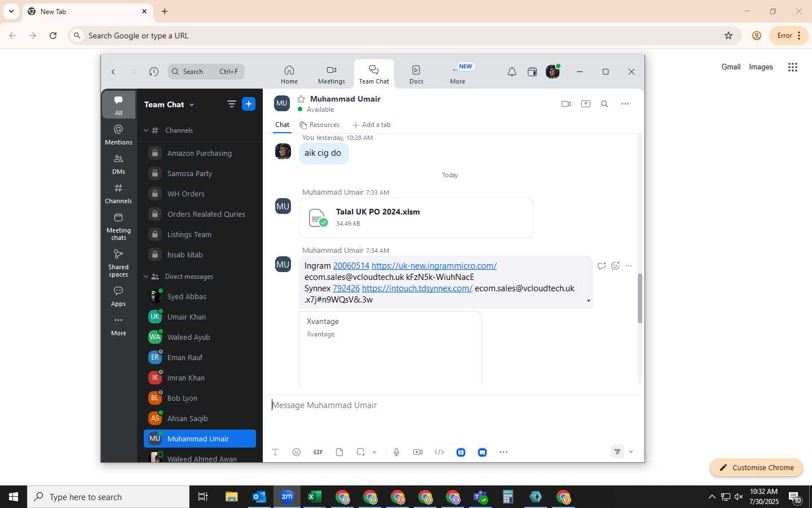Screen dimensions: 812x508
Task: Open DMs in the sidebar
Action: 118,164
